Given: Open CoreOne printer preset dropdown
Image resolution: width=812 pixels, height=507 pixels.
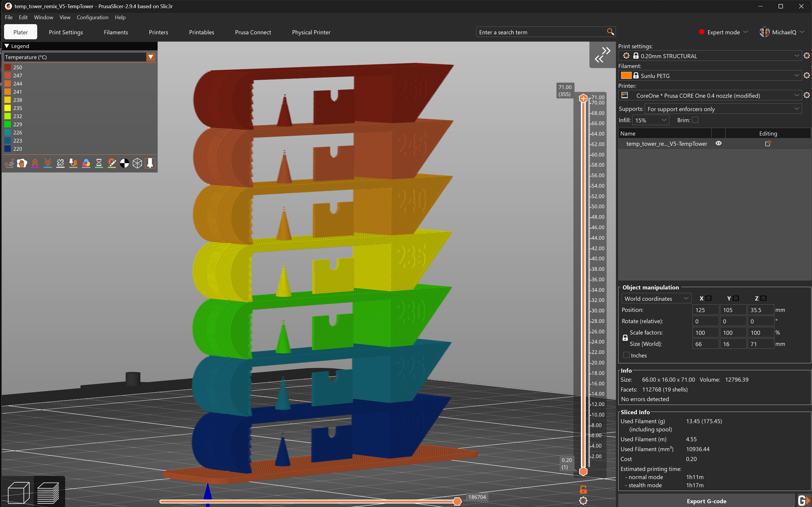Looking at the screenshot, I should pyautogui.click(x=710, y=96).
